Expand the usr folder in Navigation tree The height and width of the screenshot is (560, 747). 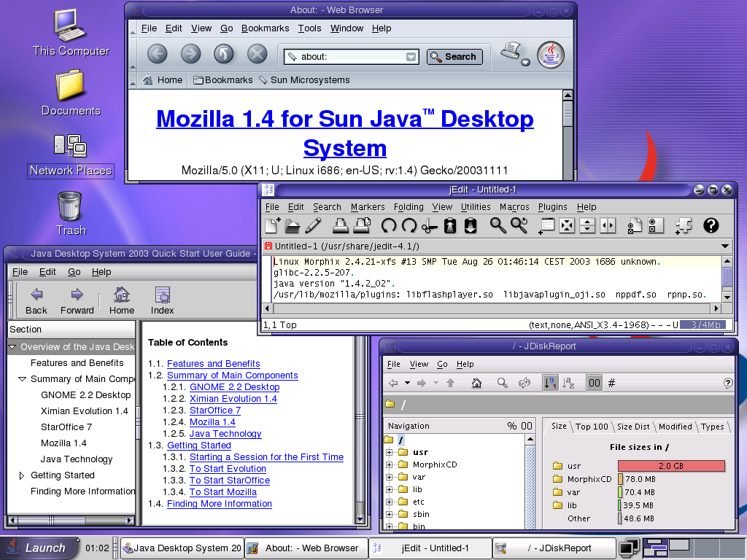tap(390, 452)
